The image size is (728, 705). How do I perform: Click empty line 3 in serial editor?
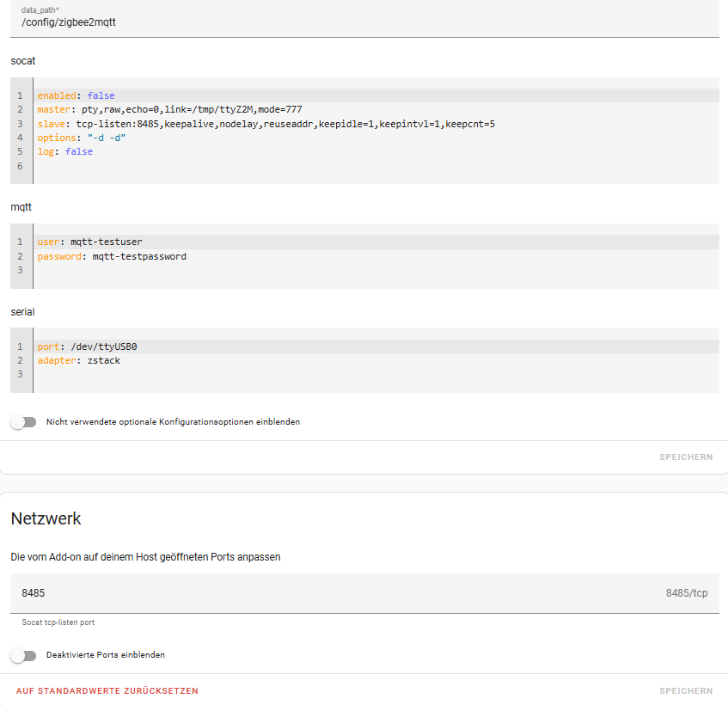point(376,374)
